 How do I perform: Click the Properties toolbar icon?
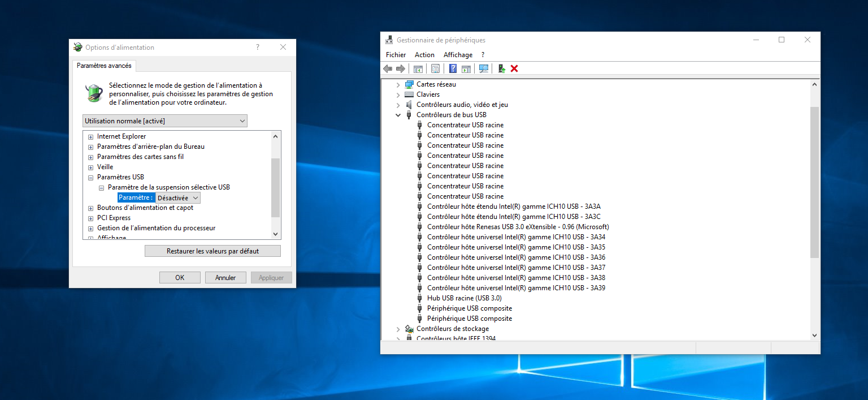(435, 68)
